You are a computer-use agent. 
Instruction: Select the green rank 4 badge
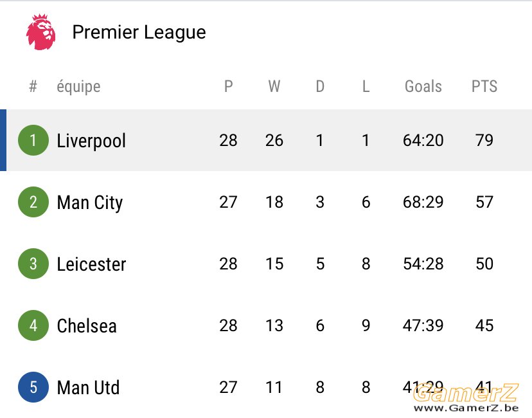pyautogui.click(x=33, y=325)
